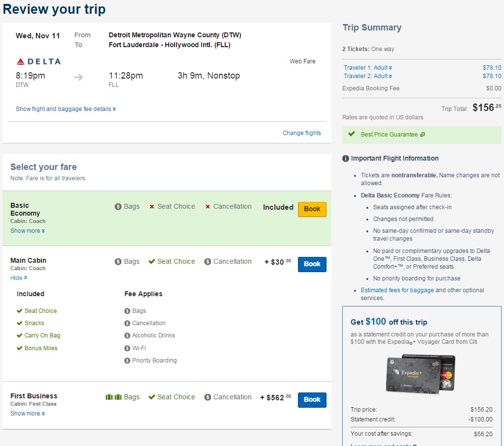Click the info icon next to Important Flight Information
The image size is (504, 446).
[345, 158]
